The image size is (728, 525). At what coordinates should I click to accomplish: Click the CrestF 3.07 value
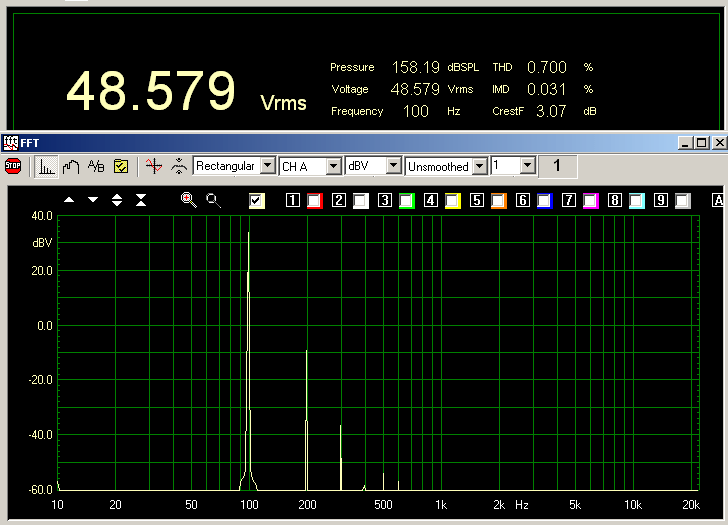tap(551, 111)
